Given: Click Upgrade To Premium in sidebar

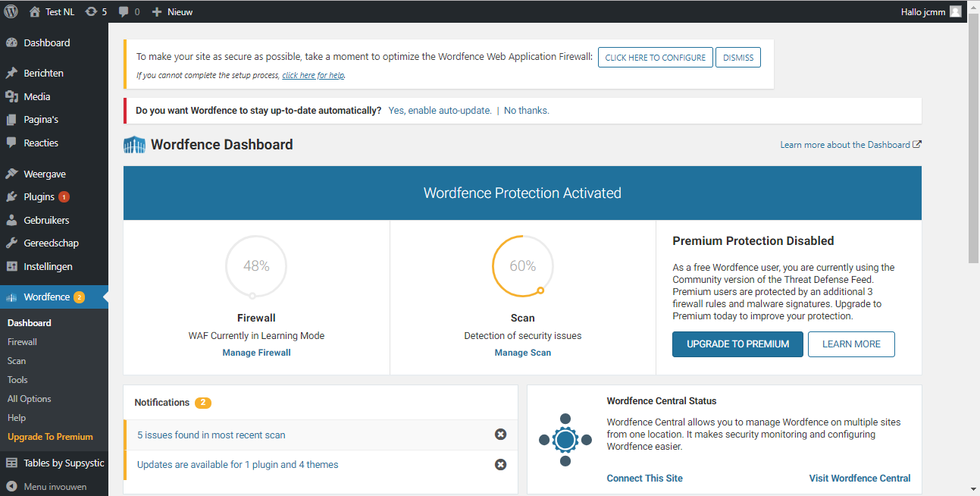Looking at the screenshot, I should [50, 437].
